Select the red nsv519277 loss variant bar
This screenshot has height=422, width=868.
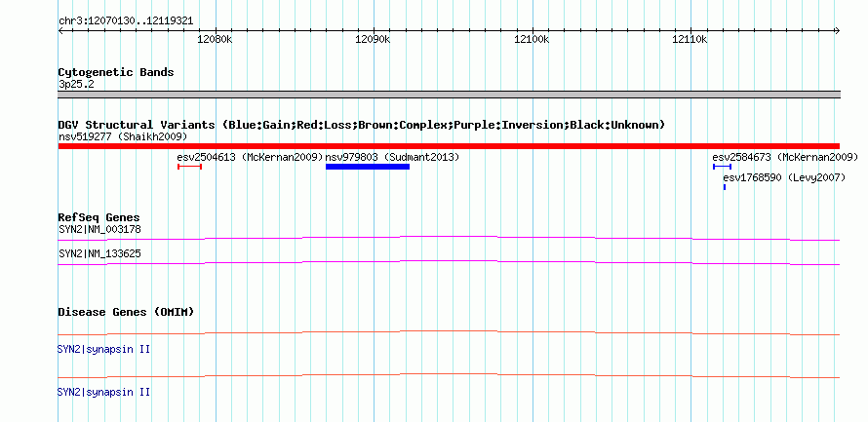(449, 146)
